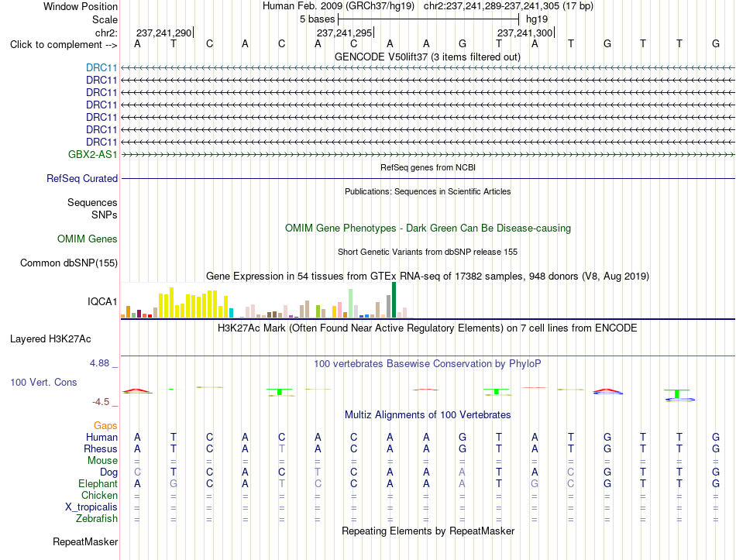The image size is (736, 560).
Task: Click the Common dbSNP(155) label
Action: tap(69, 263)
